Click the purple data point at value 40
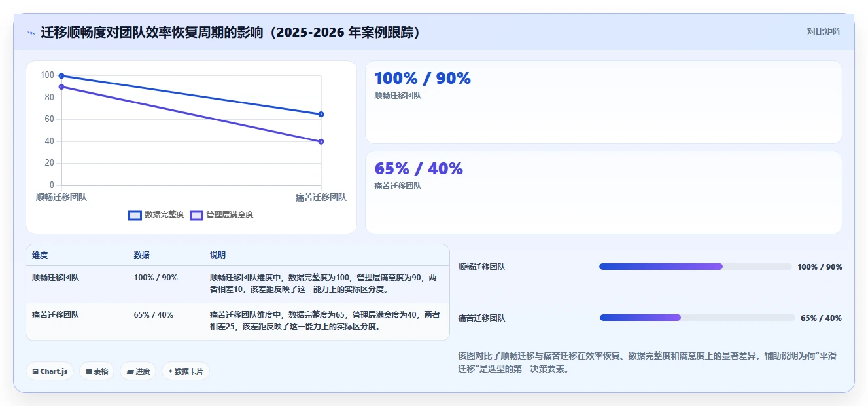 (x=321, y=141)
